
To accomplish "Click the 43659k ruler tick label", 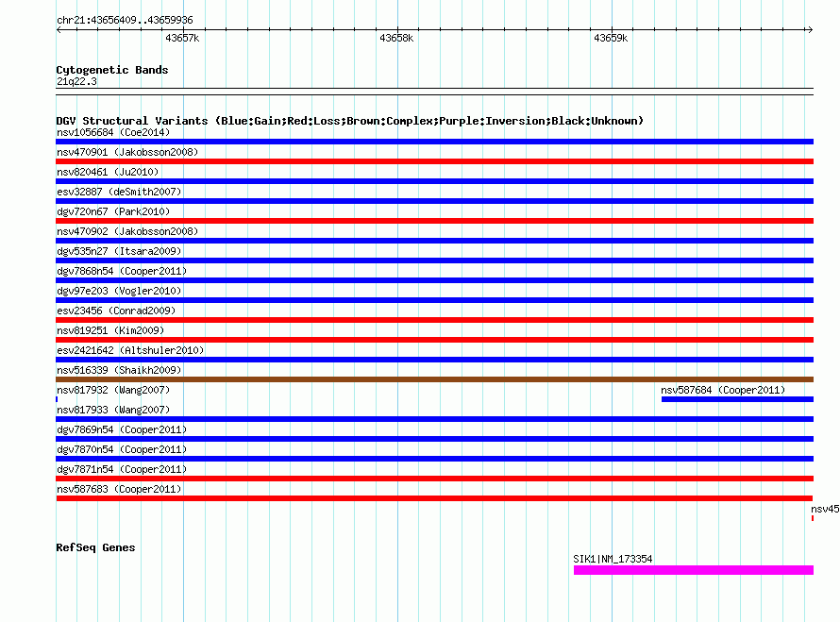I will (611, 38).
